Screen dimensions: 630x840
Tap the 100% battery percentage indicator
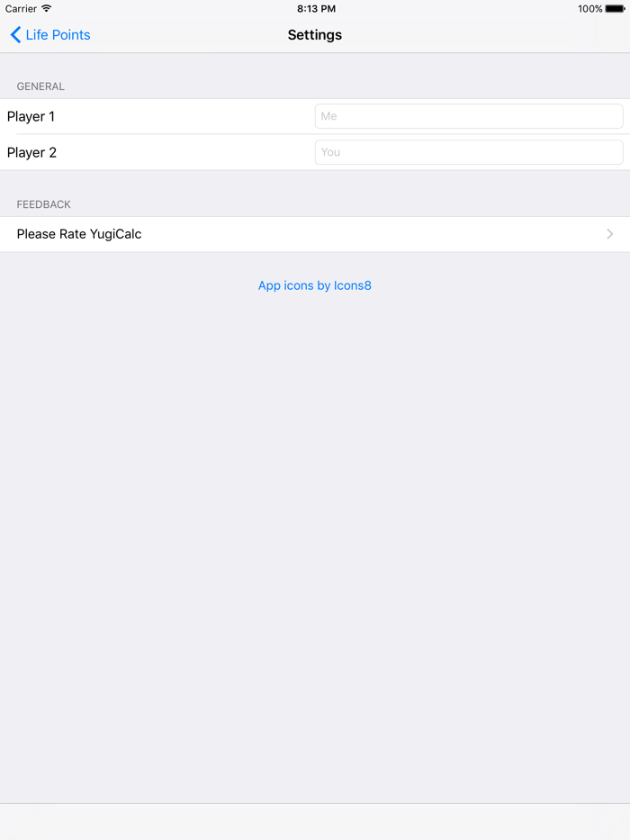click(591, 8)
